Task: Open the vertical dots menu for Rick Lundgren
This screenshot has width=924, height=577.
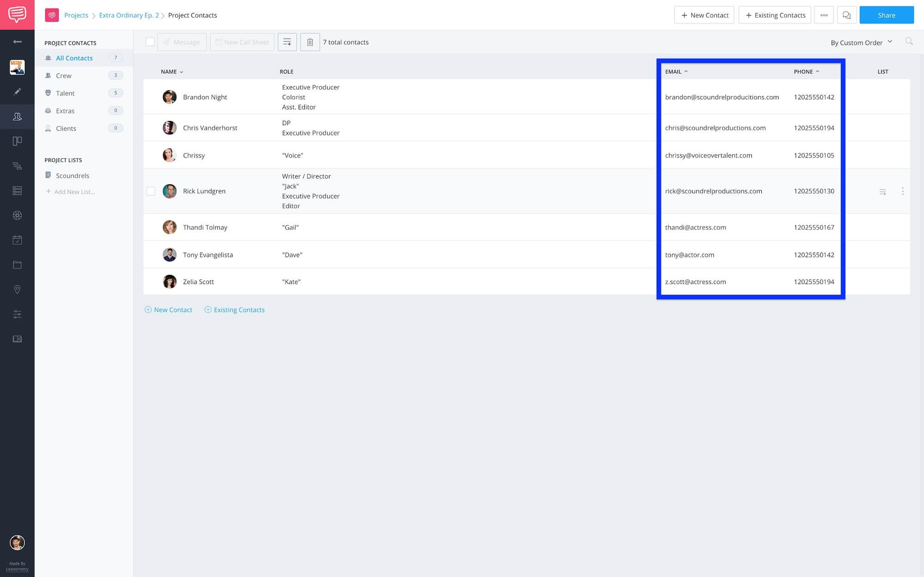Action: (902, 191)
